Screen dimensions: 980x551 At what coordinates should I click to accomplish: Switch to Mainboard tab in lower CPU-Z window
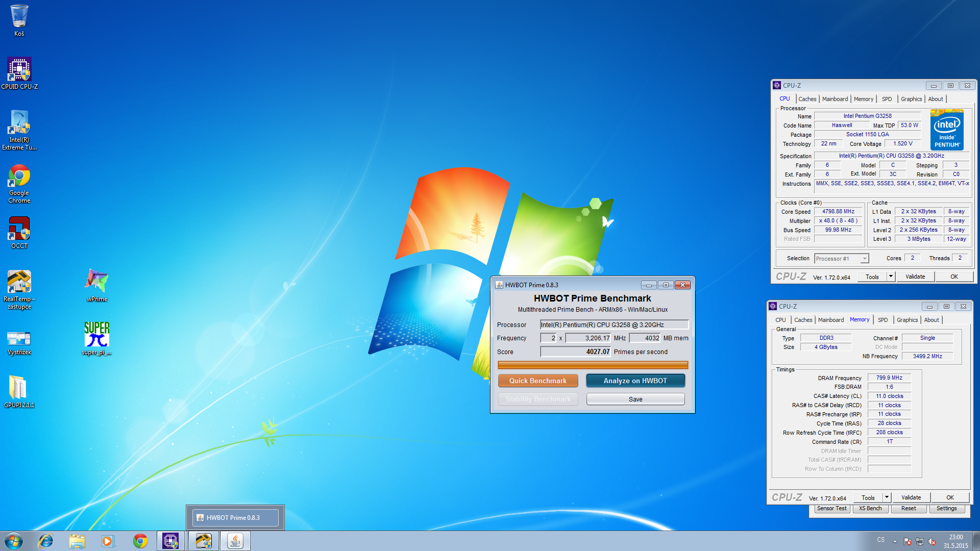coord(831,320)
